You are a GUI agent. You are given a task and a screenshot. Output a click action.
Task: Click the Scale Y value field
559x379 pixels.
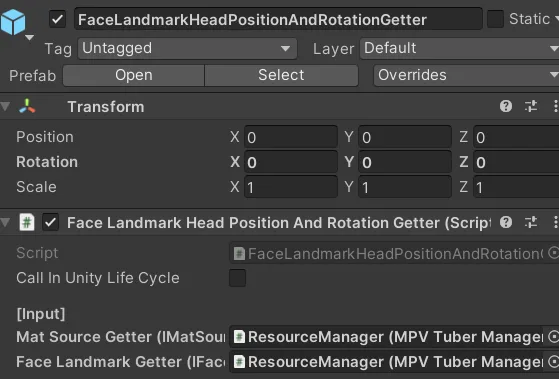click(x=405, y=187)
